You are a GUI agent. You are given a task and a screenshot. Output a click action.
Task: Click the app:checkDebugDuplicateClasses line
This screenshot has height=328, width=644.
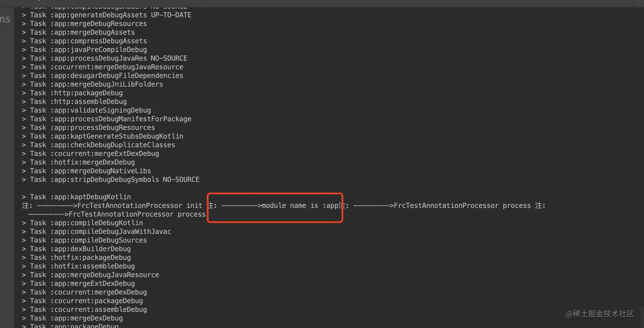click(x=98, y=145)
